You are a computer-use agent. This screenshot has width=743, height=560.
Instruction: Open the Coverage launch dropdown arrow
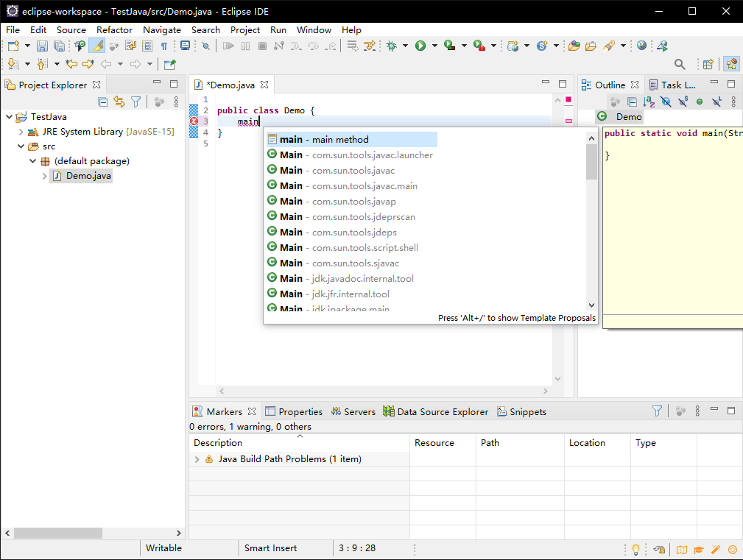[x=464, y=46]
